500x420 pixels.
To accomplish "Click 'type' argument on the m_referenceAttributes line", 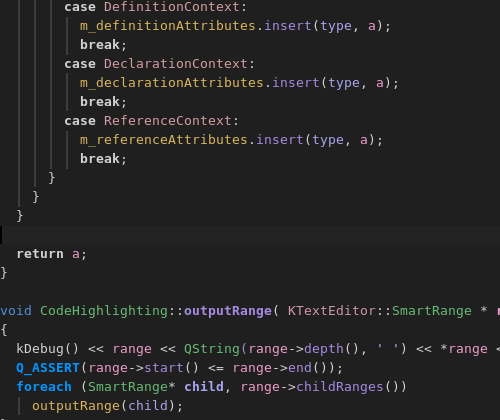I will (328, 141).
